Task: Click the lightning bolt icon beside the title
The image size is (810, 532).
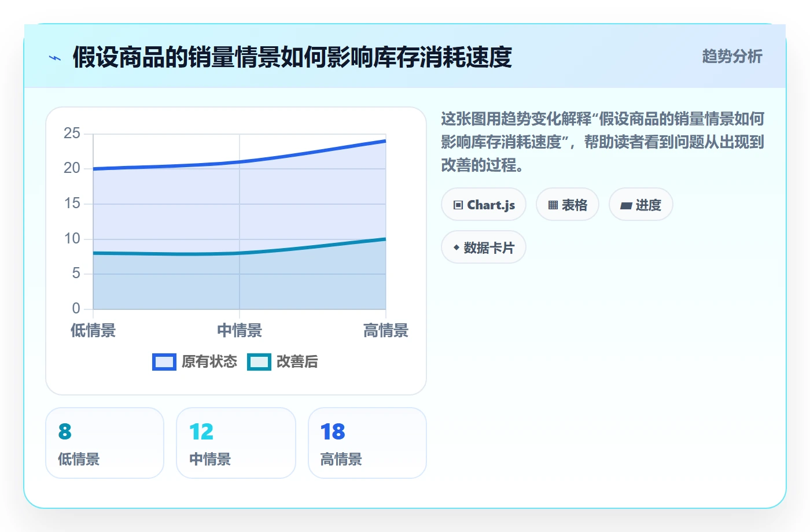Action: (x=55, y=58)
